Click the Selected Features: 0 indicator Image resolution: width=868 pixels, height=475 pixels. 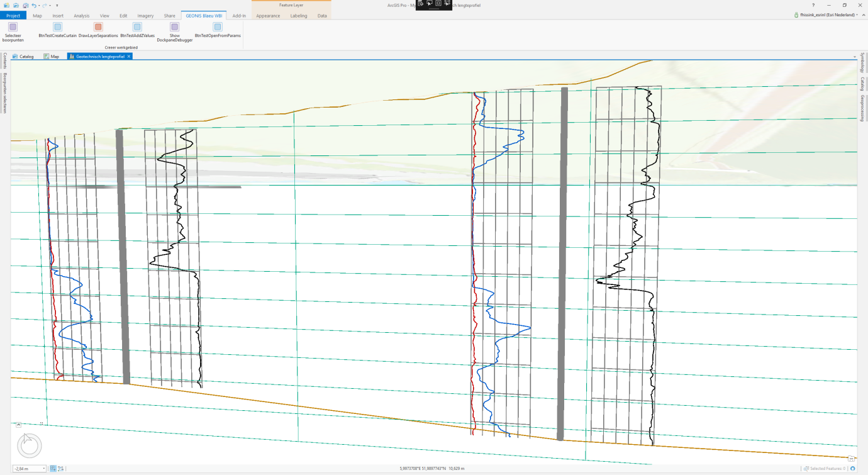[825, 469]
